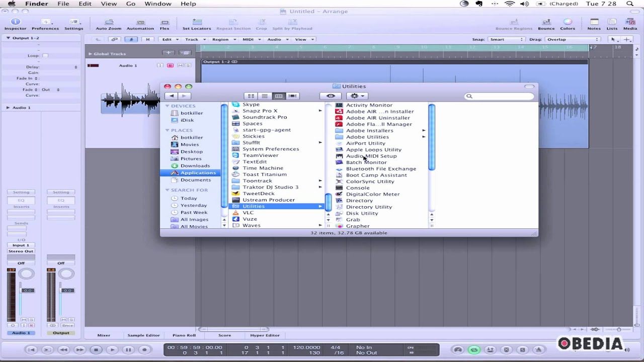Screen dimensions: 644x362
Task: Click the volume menu bar icon
Action: point(524,4)
